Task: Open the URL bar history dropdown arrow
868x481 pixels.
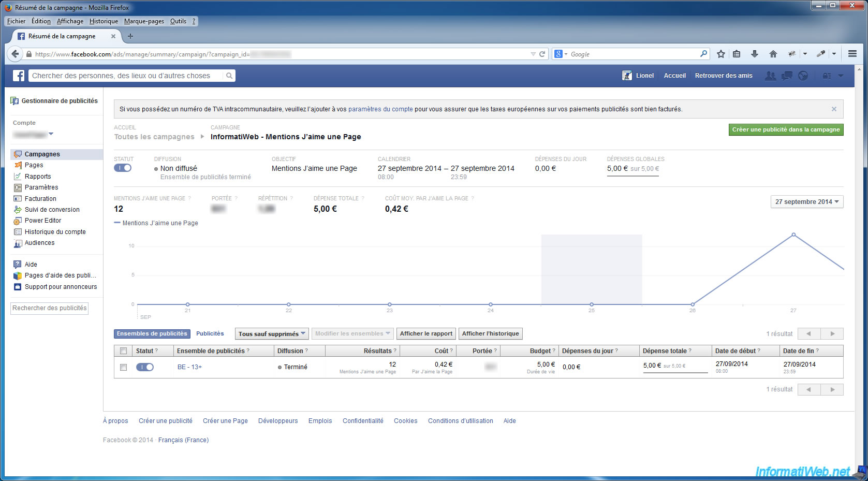Action: coord(533,54)
